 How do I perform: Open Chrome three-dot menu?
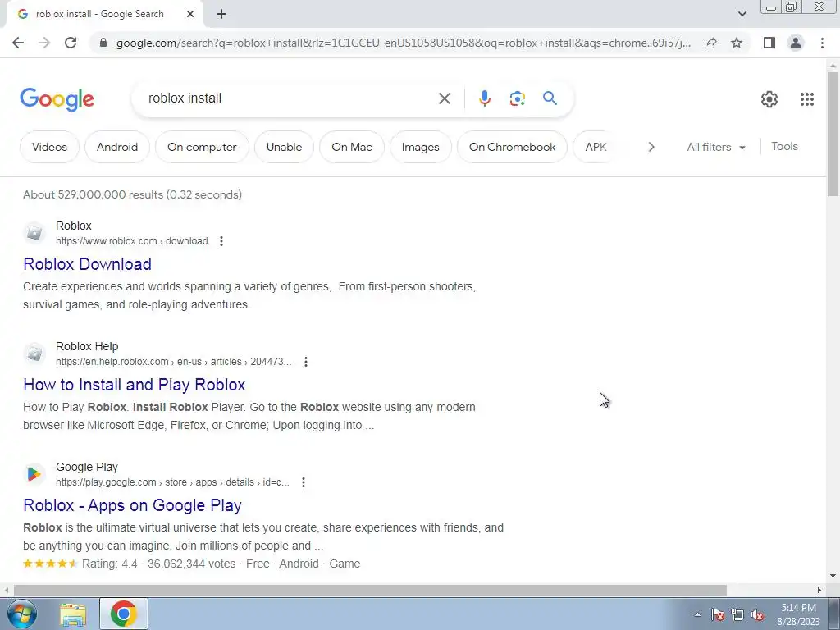click(822, 43)
